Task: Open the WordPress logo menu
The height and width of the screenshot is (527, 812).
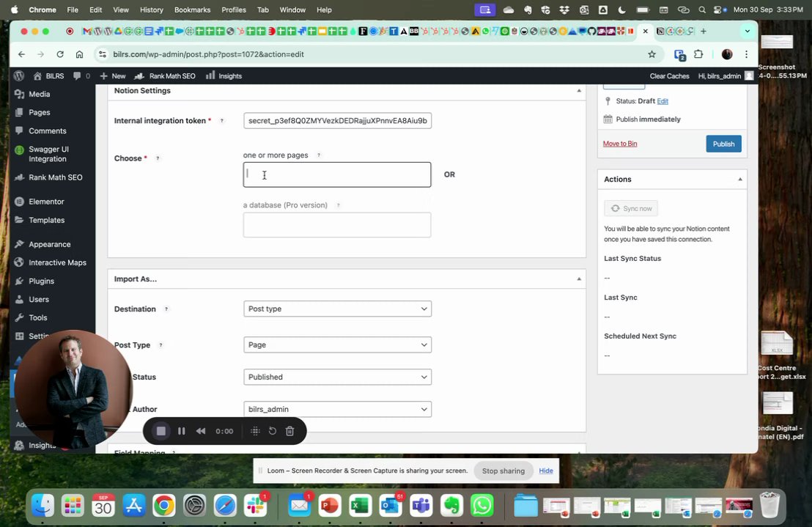Action: (19, 76)
